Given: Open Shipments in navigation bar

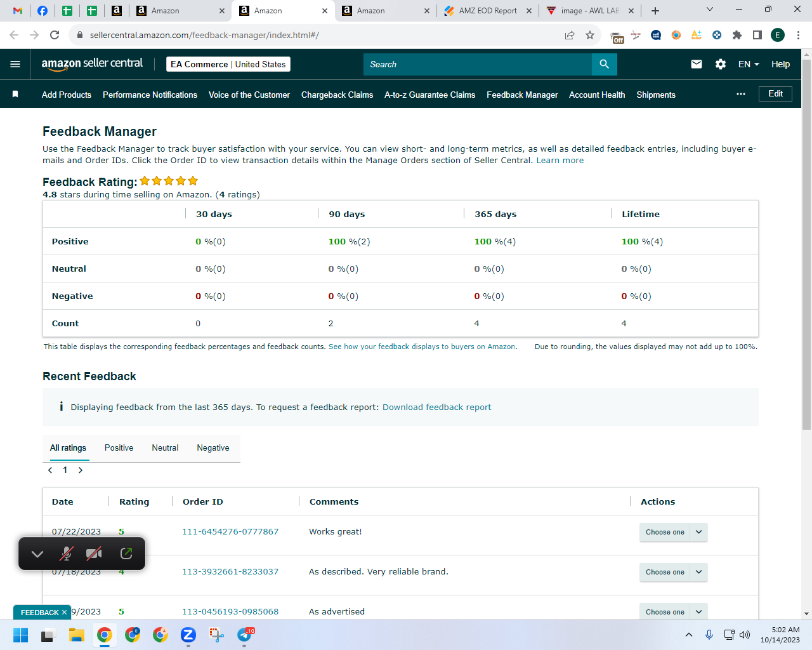Looking at the screenshot, I should tap(656, 95).
